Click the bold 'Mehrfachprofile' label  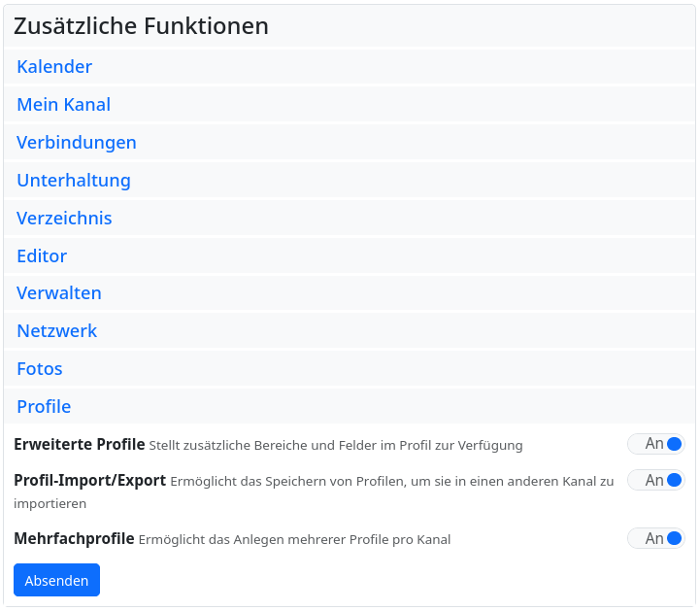(x=74, y=538)
